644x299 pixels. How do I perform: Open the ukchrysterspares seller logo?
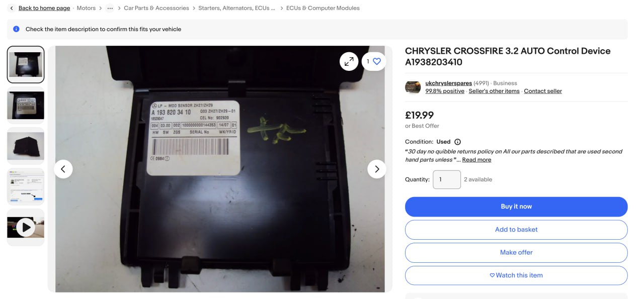(413, 87)
